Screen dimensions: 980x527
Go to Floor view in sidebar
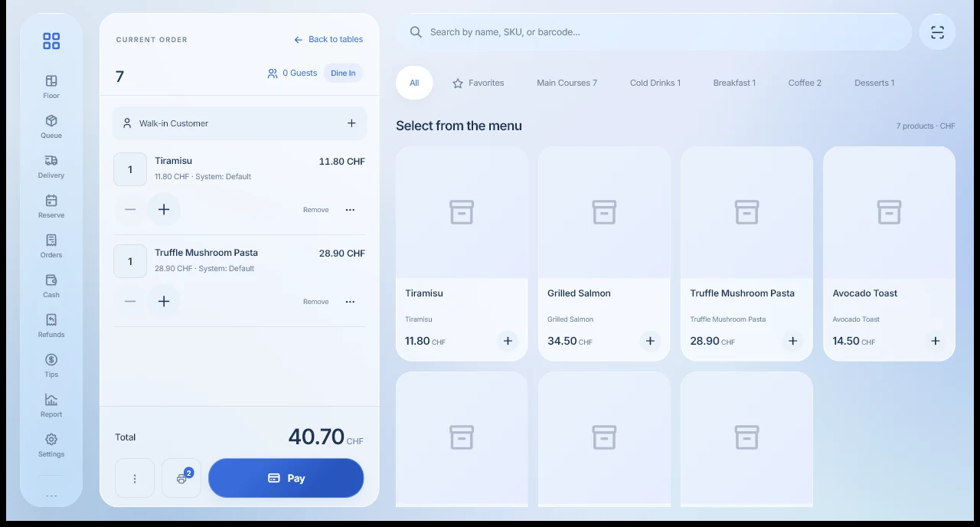tap(51, 87)
